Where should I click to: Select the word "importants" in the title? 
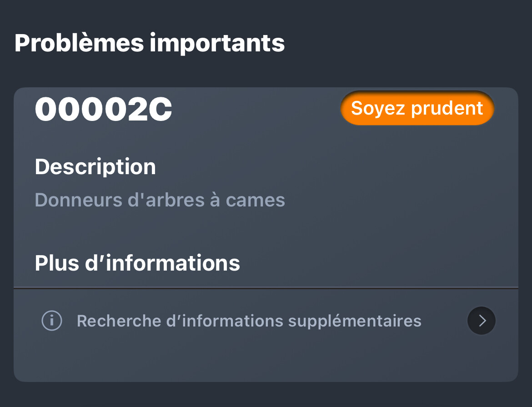pos(217,43)
